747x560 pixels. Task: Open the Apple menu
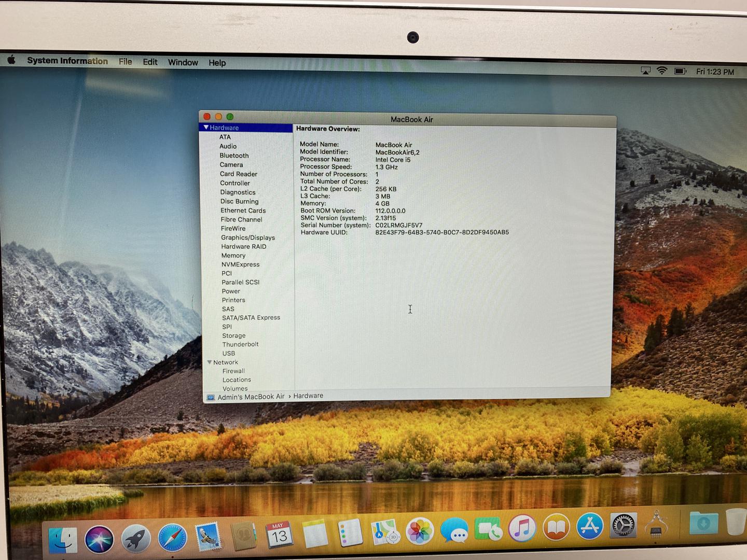coord(11,60)
